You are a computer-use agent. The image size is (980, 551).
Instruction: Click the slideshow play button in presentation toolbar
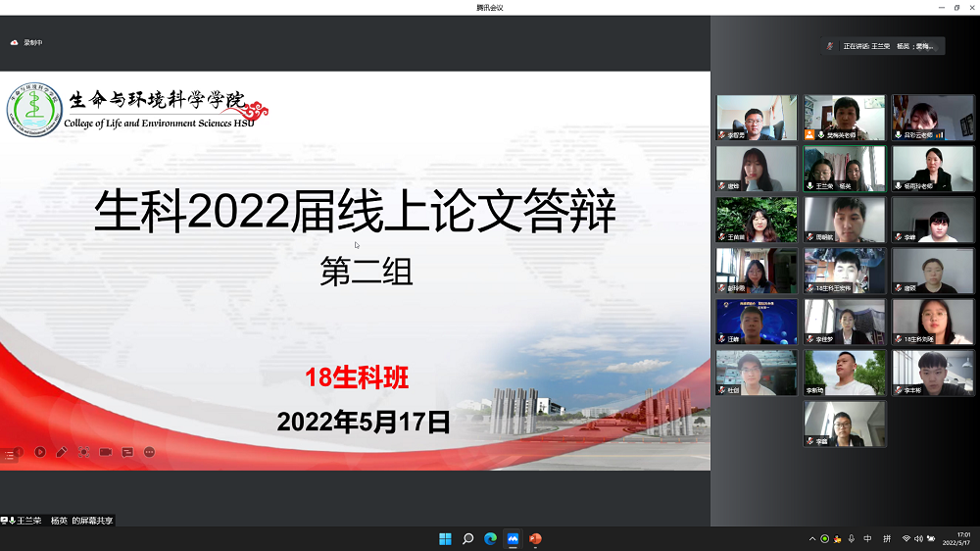40,452
